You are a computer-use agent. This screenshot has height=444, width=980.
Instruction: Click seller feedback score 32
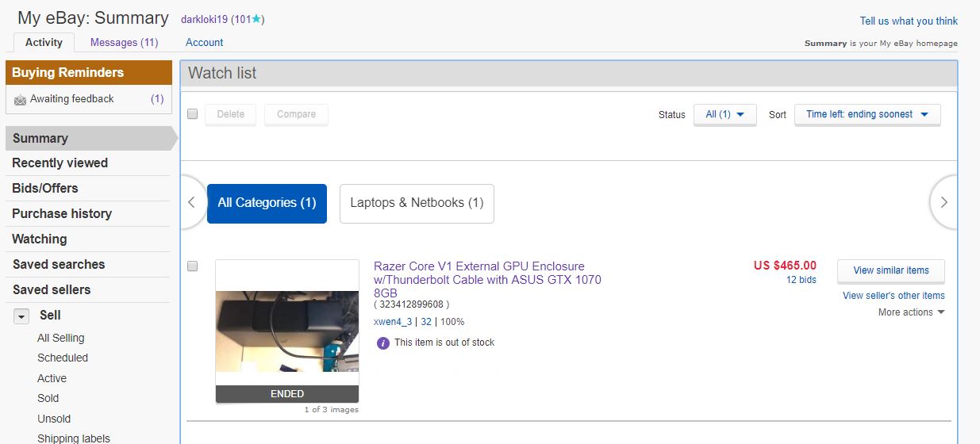pyautogui.click(x=426, y=322)
